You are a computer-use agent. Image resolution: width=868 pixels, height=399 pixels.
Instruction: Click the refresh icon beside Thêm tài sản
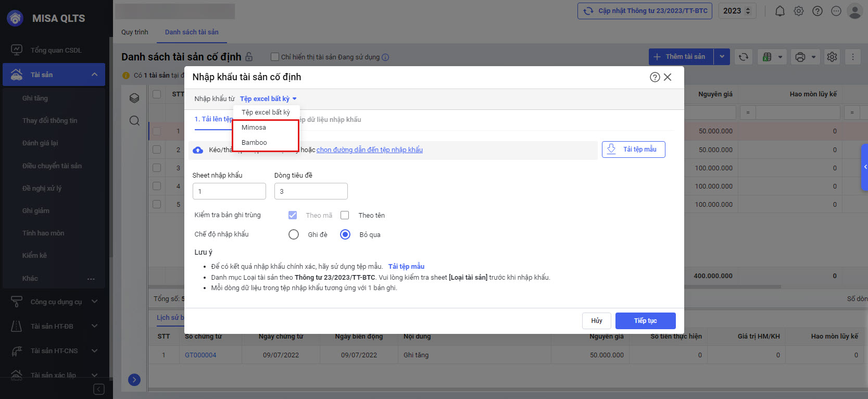[x=743, y=57]
